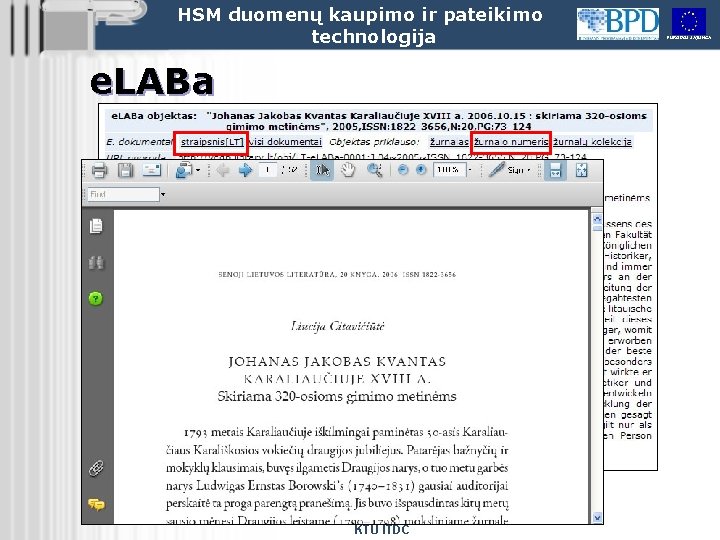Select the Hand tool

pyautogui.click(x=348, y=170)
